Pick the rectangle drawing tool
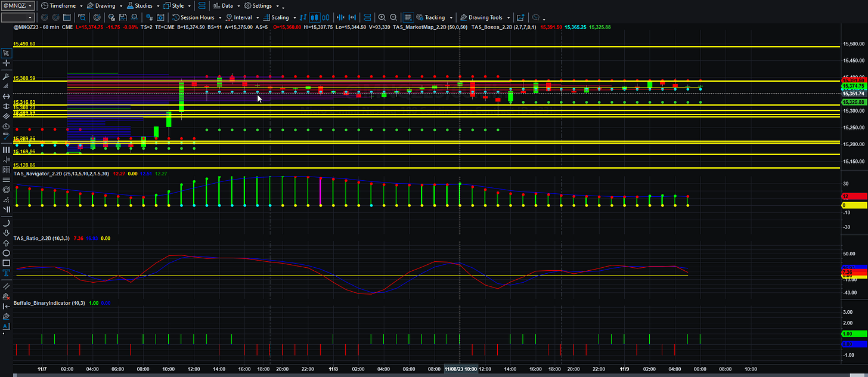Viewport: 868px width, 377px height. point(6,262)
